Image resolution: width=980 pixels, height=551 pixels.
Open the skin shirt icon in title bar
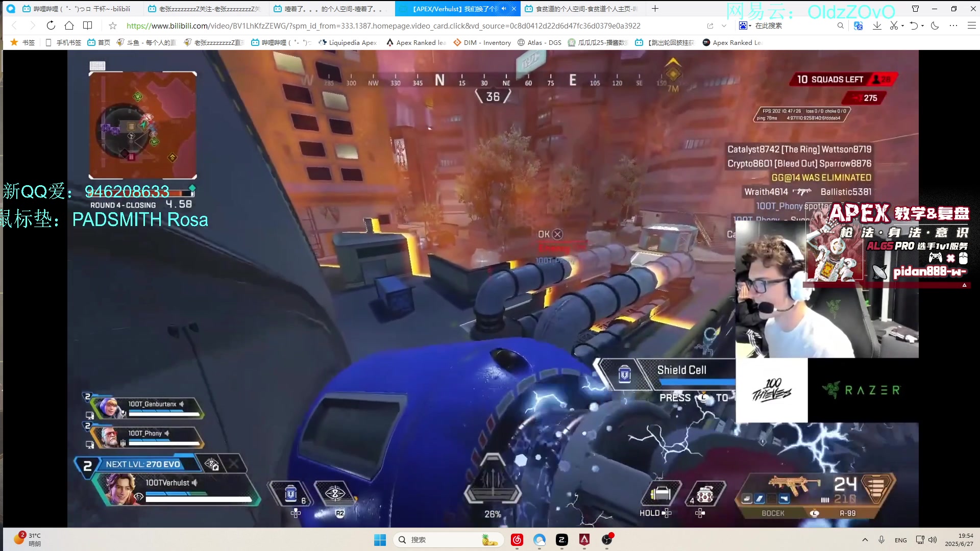(x=915, y=9)
